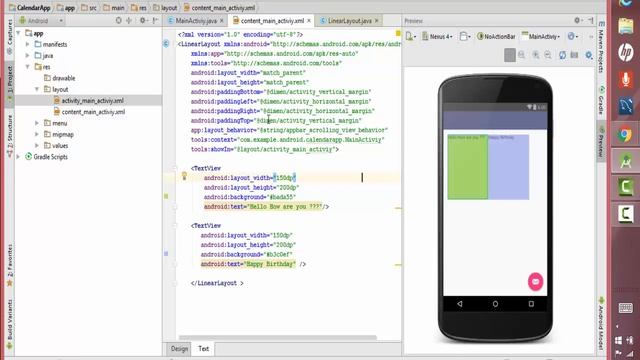Viewport: 640px width, 360px height.
Task: Open the MainActiviy activity dropdown
Action: pyautogui.click(x=541, y=36)
